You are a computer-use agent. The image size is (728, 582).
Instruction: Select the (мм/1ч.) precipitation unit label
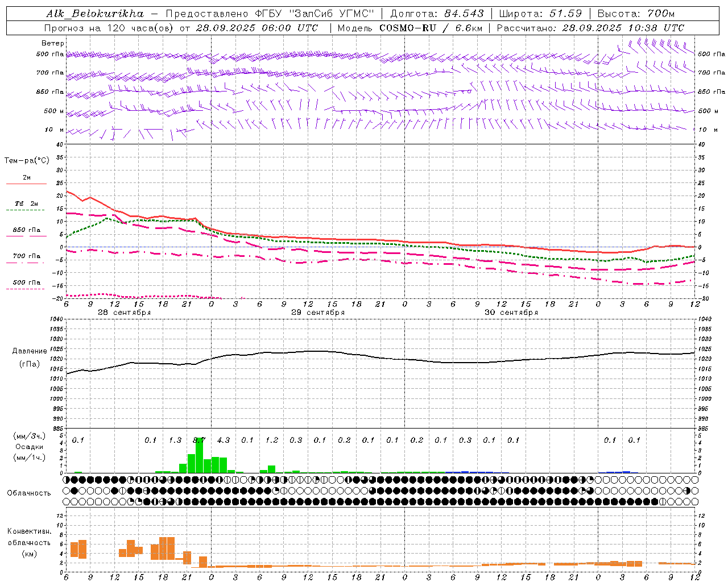pyautogui.click(x=30, y=457)
